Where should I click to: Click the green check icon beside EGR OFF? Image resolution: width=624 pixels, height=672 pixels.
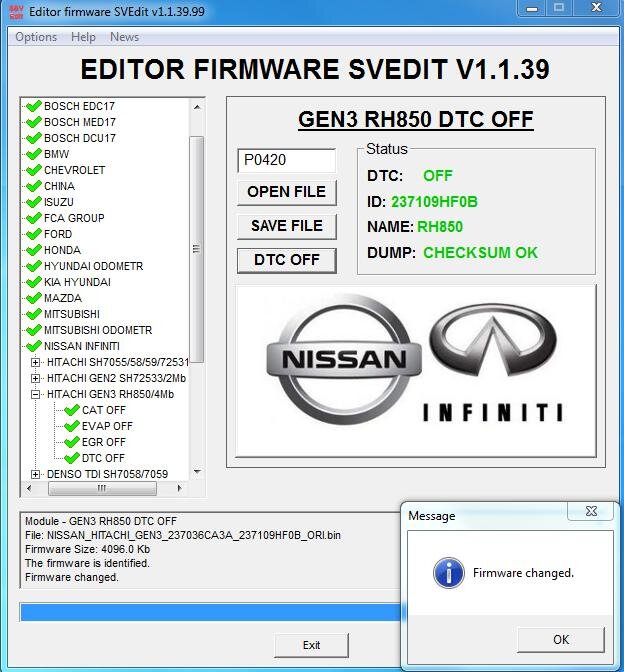72,441
